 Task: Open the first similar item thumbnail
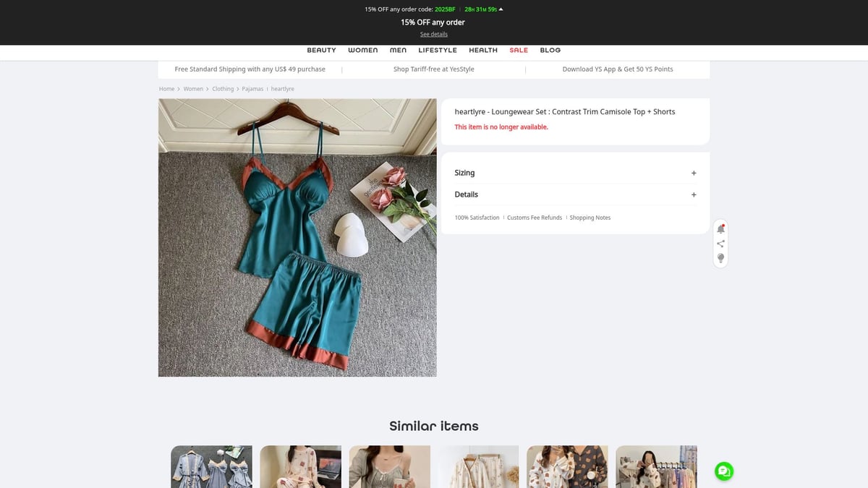211,466
